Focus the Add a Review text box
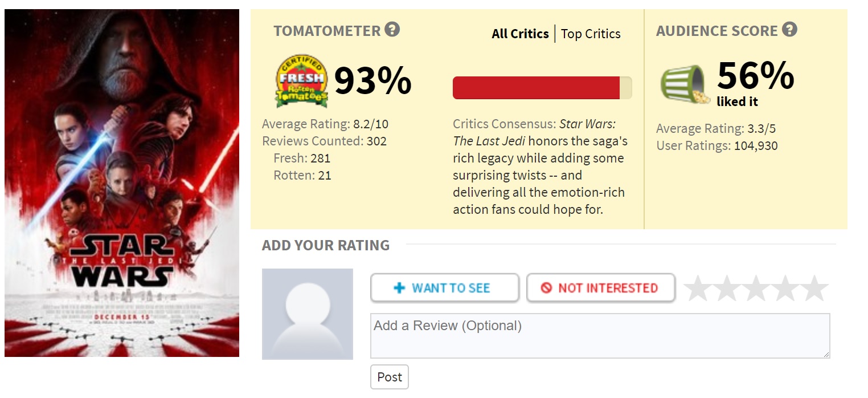 click(x=600, y=335)
